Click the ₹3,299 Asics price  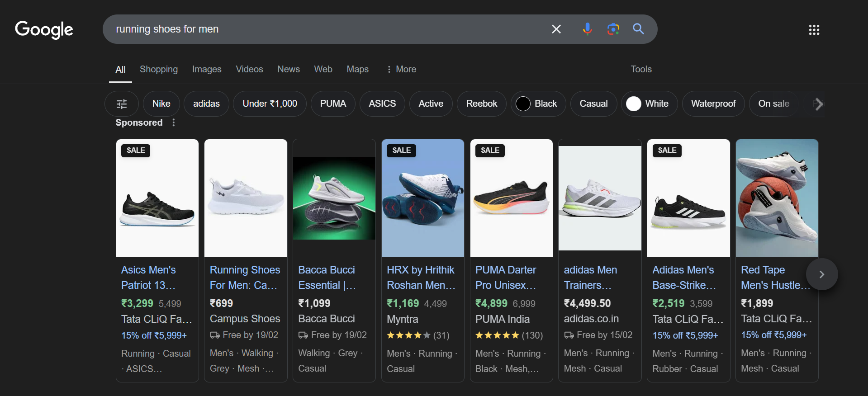tap(138, 303)
